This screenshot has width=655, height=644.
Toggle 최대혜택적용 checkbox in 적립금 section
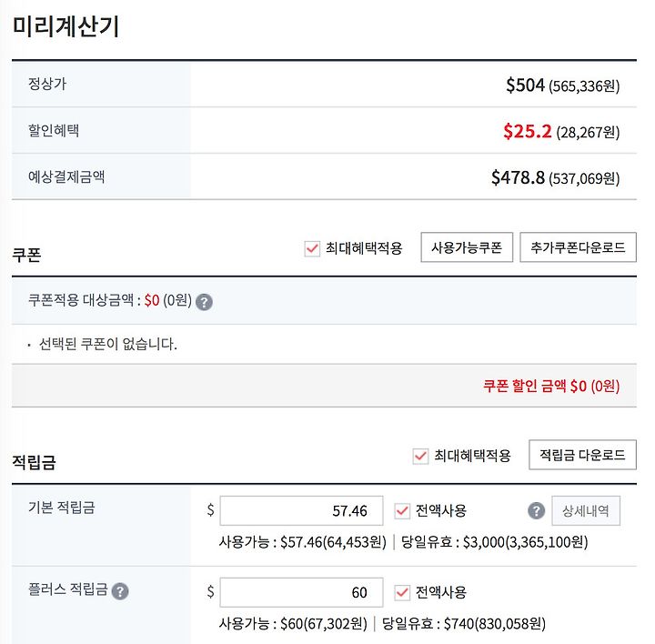click(420, 456)
